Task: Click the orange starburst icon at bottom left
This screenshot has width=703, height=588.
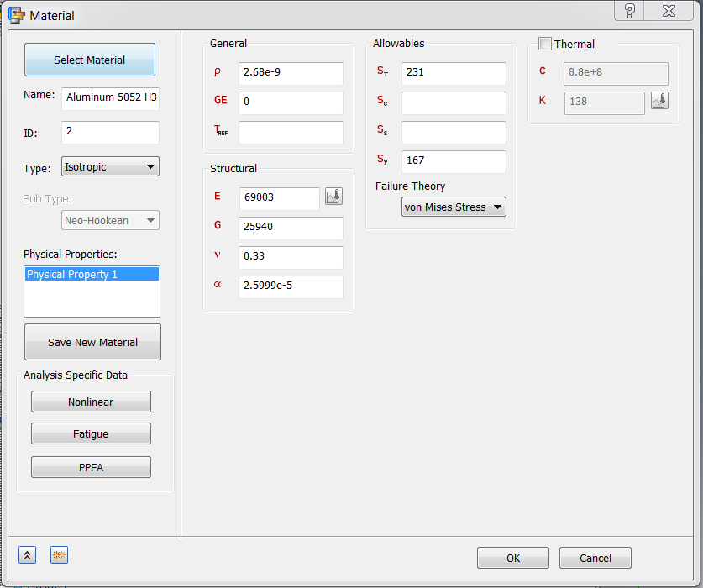Action: coord(59,554)
